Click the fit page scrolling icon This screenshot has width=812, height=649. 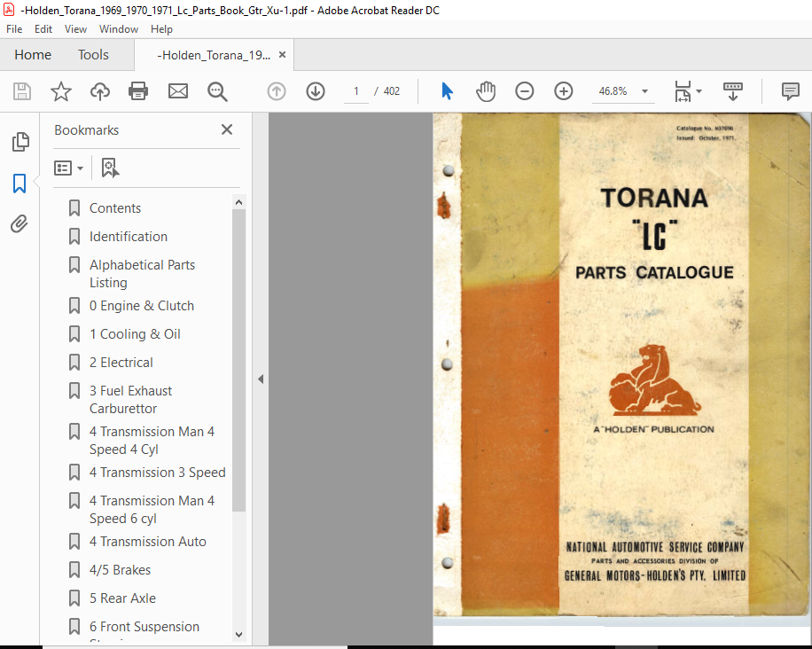click(x=683, y=91)
